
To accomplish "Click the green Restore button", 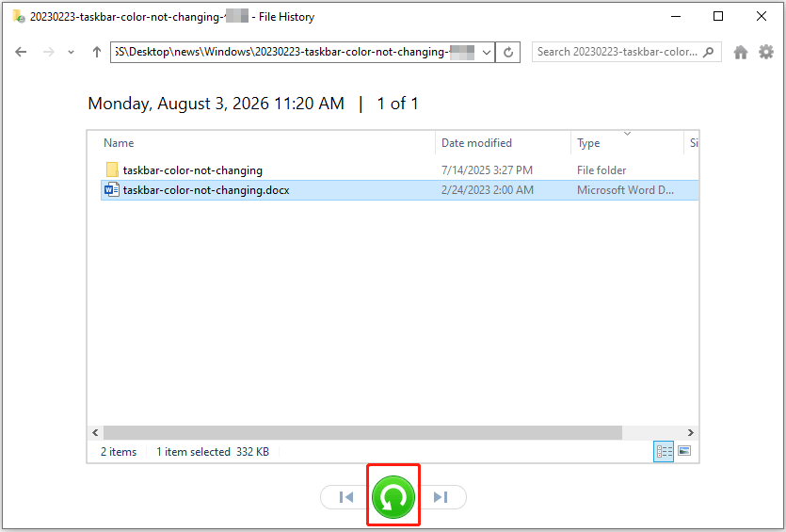I will (x=393, y=497).
